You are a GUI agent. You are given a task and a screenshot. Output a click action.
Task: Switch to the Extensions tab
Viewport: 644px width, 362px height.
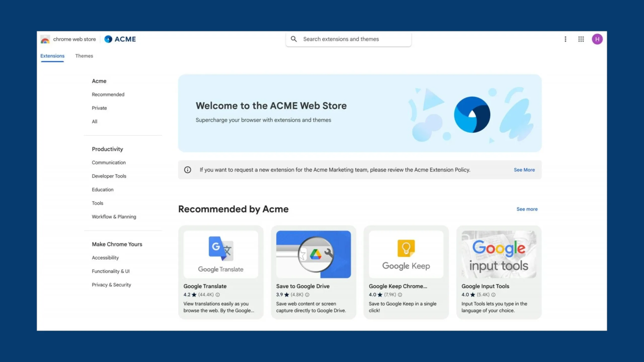(52, 56)
